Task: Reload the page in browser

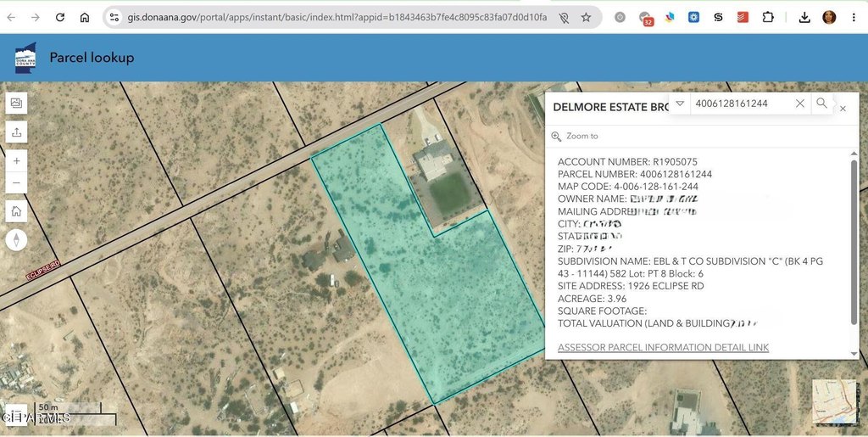Action: (x=60, y=17)
